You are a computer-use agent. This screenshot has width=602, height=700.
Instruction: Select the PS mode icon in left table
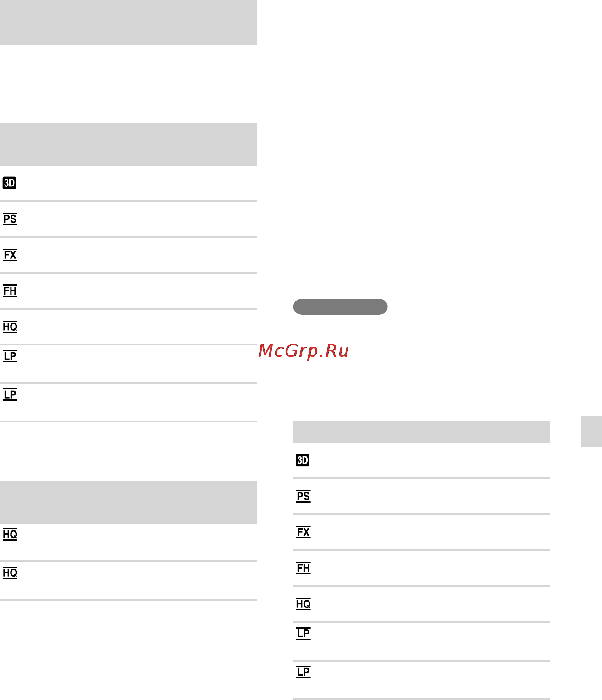(10, 219)
